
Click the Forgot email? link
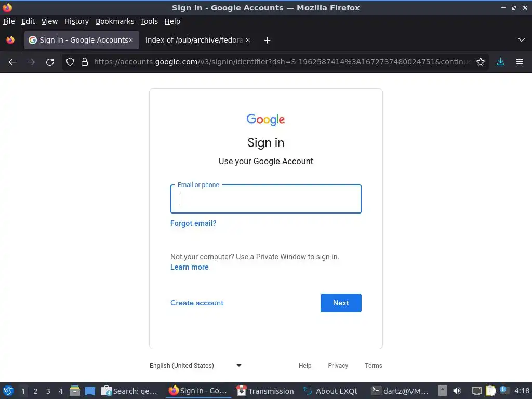(193, 223)
